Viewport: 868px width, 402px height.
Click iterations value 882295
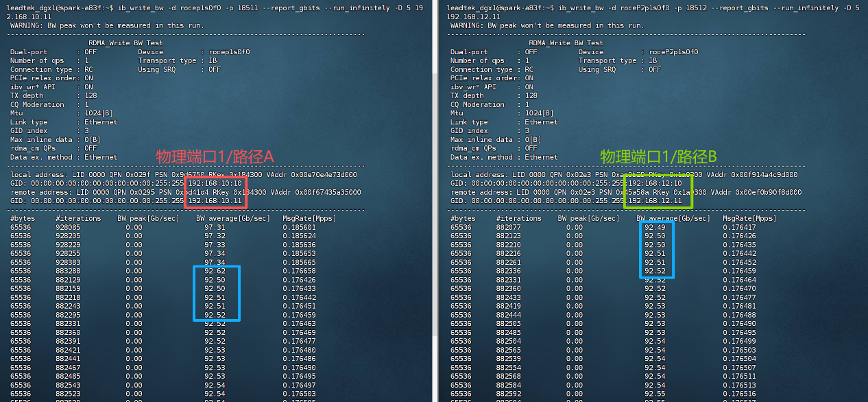68,315
